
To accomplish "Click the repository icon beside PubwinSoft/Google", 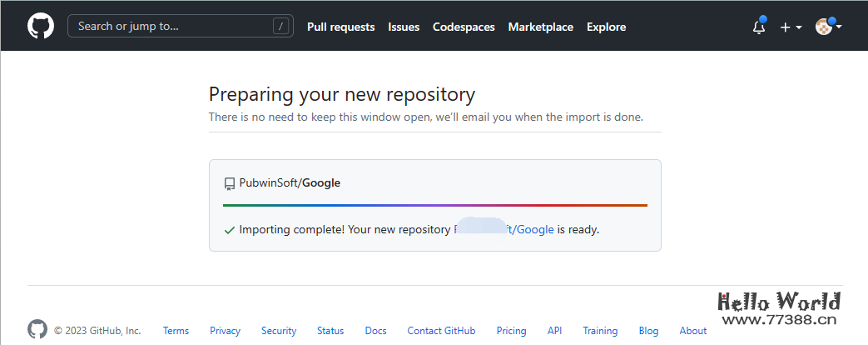I will [x=230, y=183].
